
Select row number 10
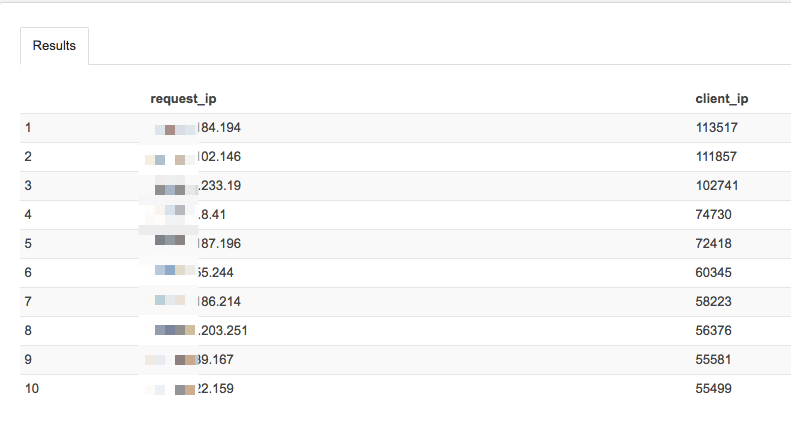32,389
